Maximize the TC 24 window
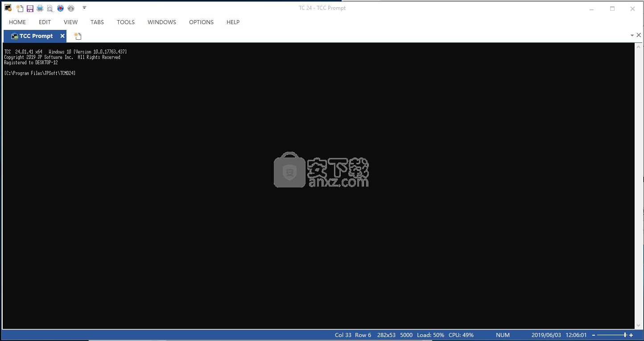 (x=612, y=8)
